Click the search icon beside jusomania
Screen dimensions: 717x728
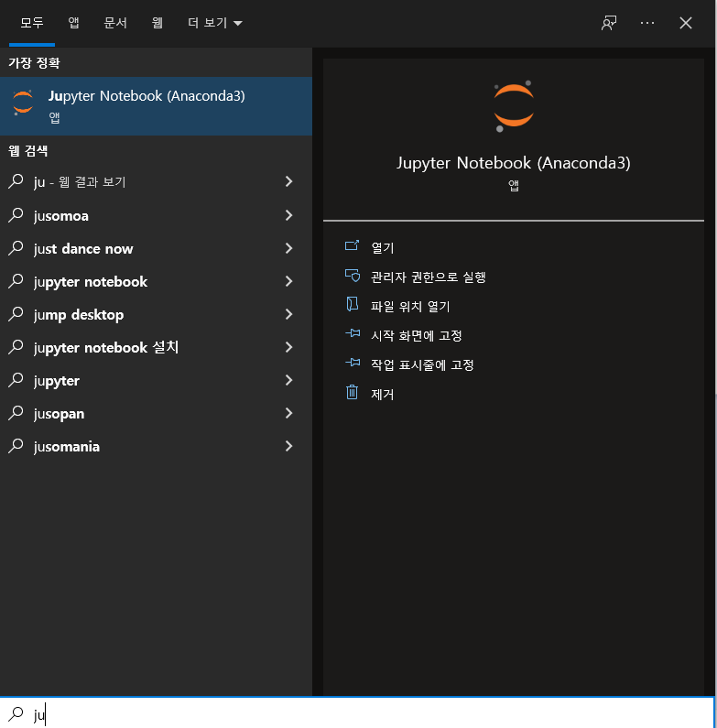[16, 446]
